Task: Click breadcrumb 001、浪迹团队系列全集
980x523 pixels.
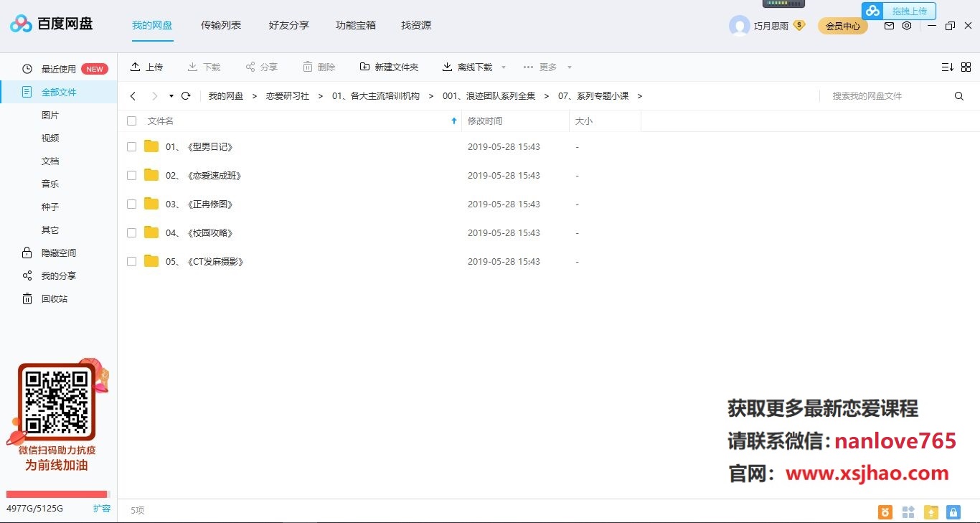Action: coord(489,96)
